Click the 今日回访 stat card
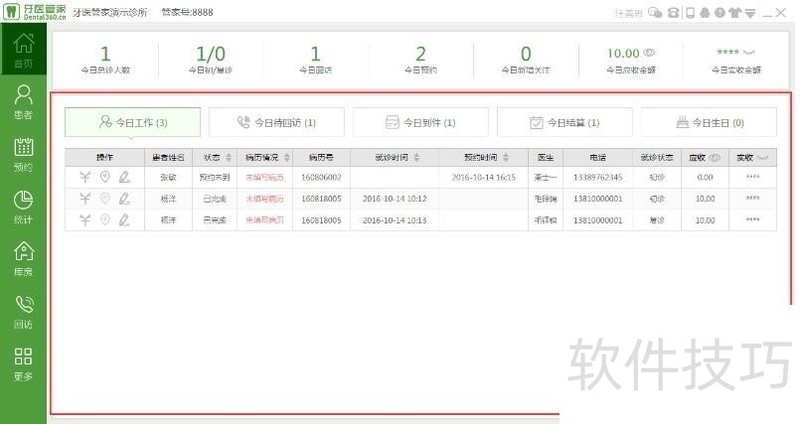The width and height of the screenshot is (800, 424). tap(315, 59)
